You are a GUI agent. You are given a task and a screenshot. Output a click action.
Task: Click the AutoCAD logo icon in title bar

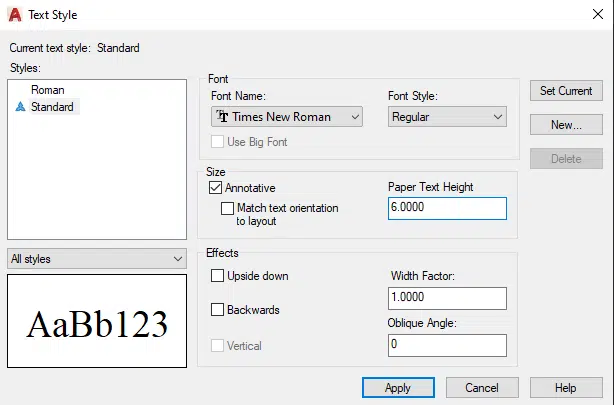pos(15,15)
